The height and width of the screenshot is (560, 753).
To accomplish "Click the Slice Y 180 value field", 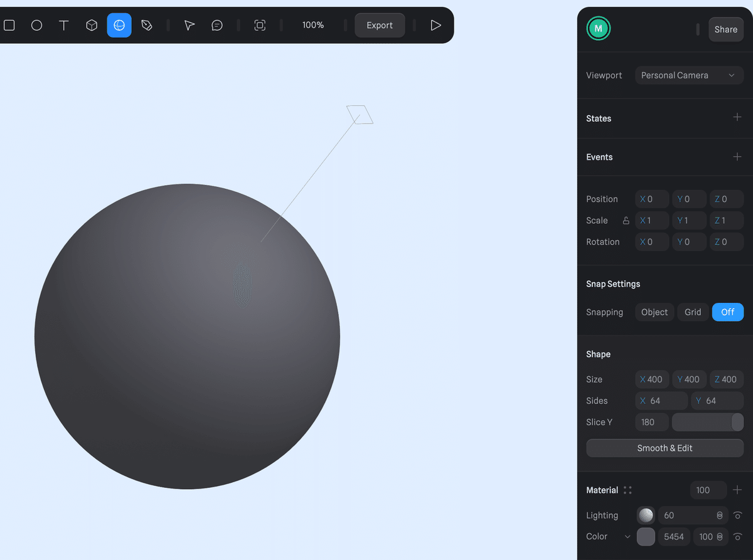I will click(x=652, y=422).
